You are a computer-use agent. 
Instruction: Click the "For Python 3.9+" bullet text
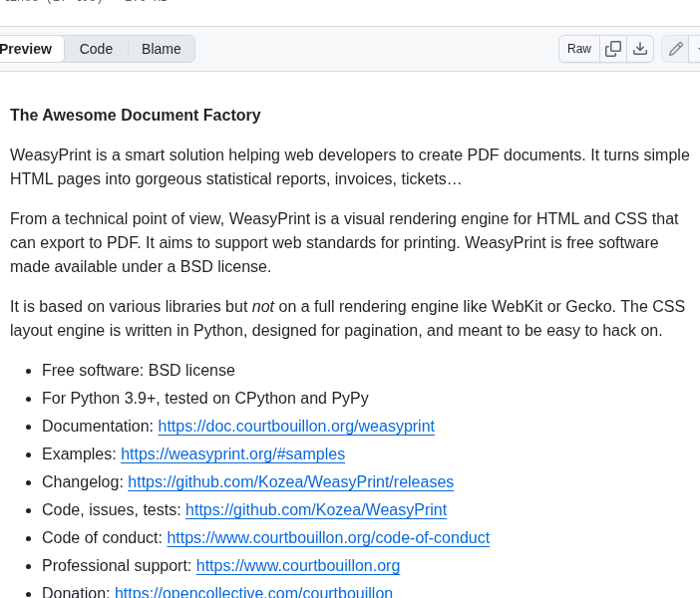[x=205, y=398]
